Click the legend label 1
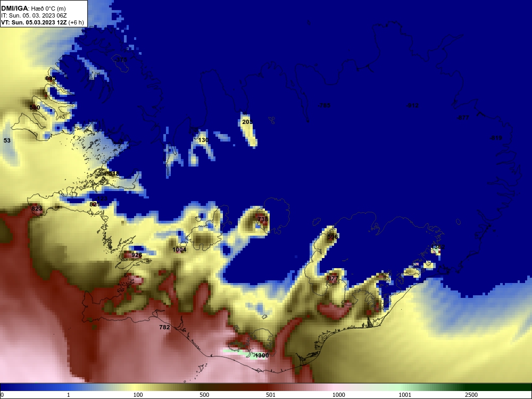532x399 pixels. click(69, 395)
